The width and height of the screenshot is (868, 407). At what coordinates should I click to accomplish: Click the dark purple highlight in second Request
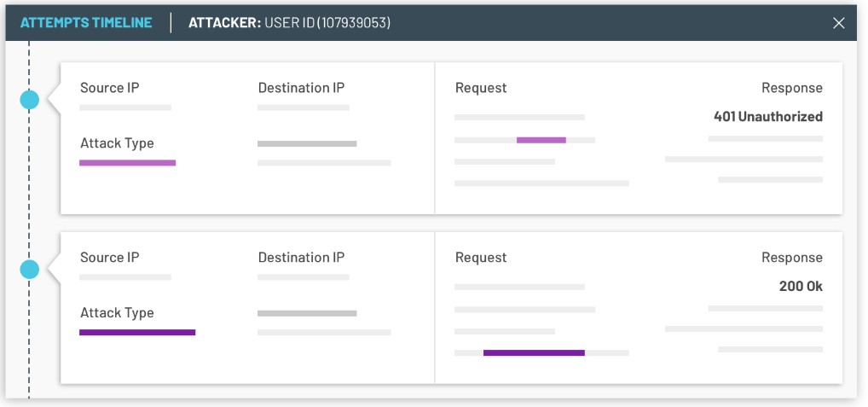click(534, 352)
